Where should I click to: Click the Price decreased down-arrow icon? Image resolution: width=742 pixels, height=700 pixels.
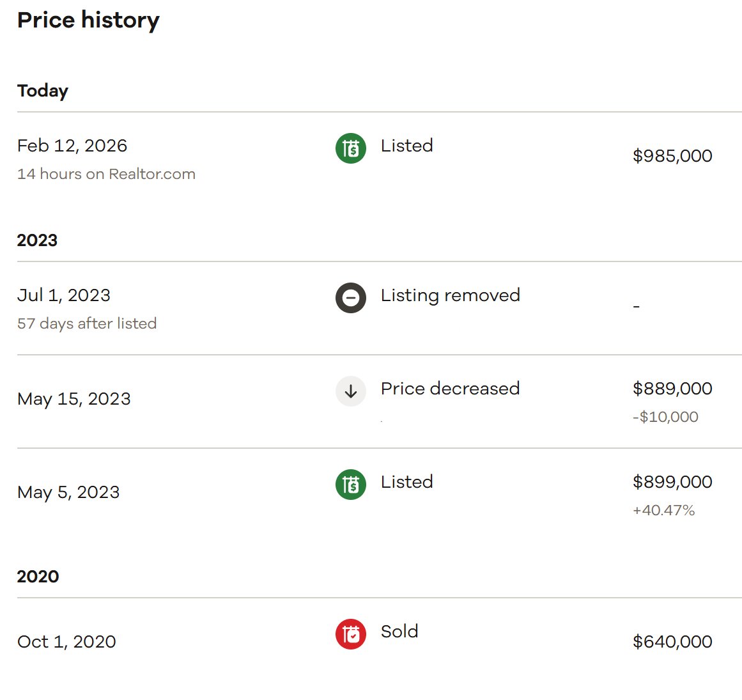click(x=350, y=391)
